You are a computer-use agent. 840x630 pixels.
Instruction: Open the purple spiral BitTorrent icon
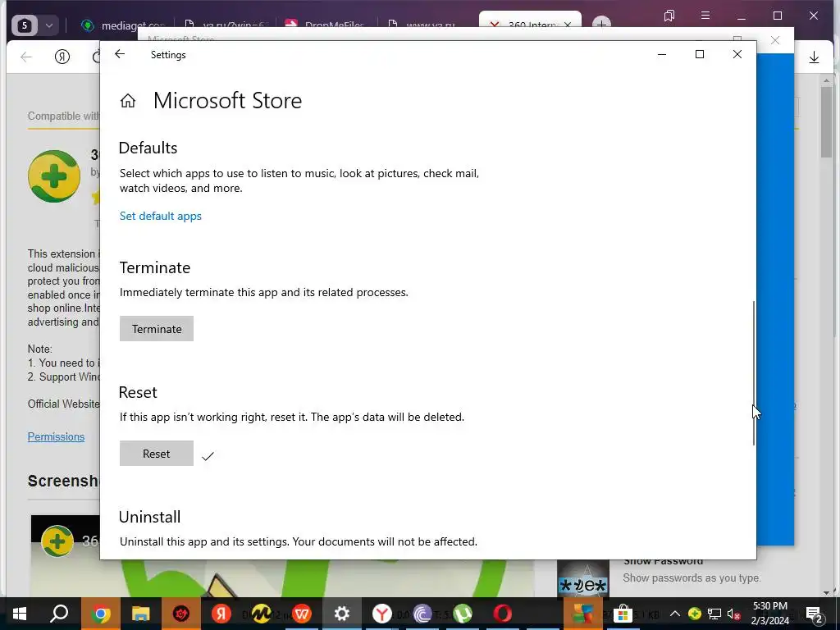coord(422,614)
